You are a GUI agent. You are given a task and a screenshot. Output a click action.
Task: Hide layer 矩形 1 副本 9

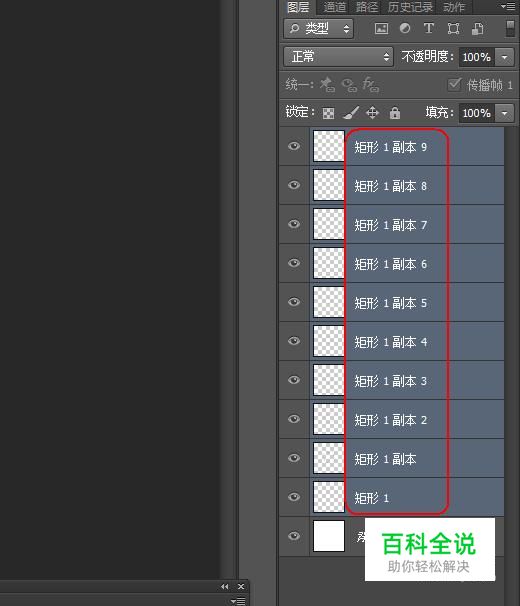pos(294,146)
